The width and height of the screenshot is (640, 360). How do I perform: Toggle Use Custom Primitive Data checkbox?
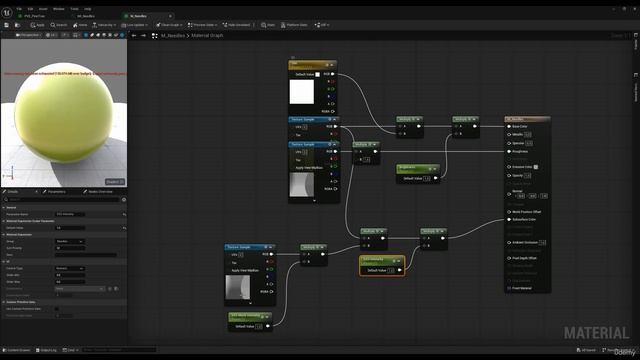[57, 309]
